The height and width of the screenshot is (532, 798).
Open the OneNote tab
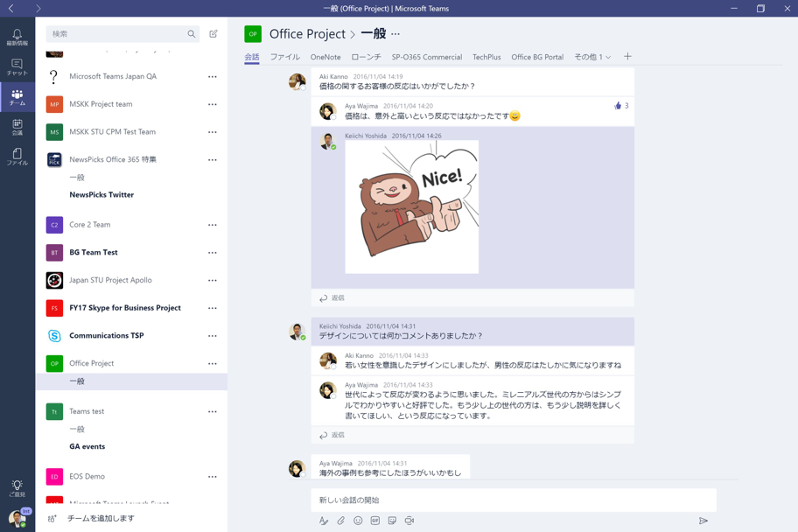325,57
